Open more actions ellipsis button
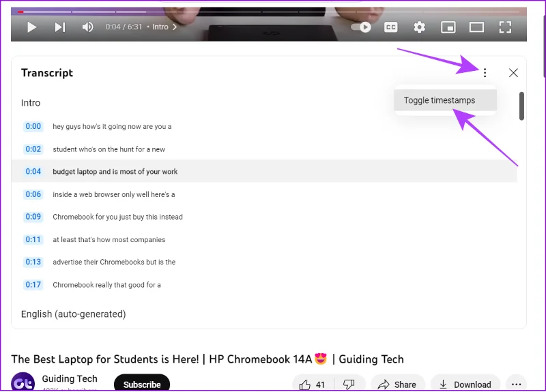 [x=517, y=385]
